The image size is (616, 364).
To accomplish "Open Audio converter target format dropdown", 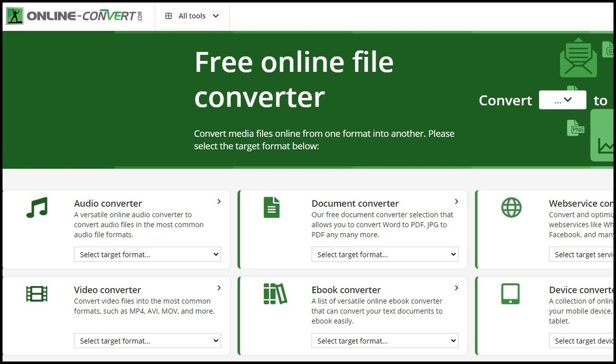I will pos(147,254).
